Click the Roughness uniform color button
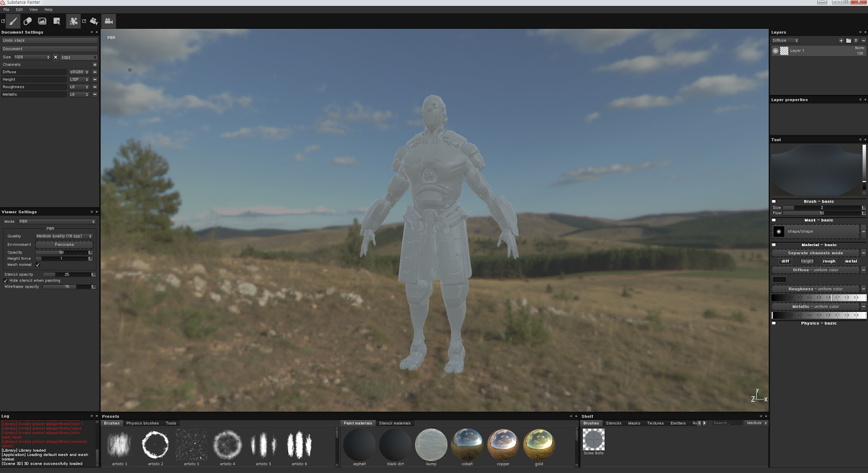The height and width of the screenshot is (473, 868). coord(815,289)
